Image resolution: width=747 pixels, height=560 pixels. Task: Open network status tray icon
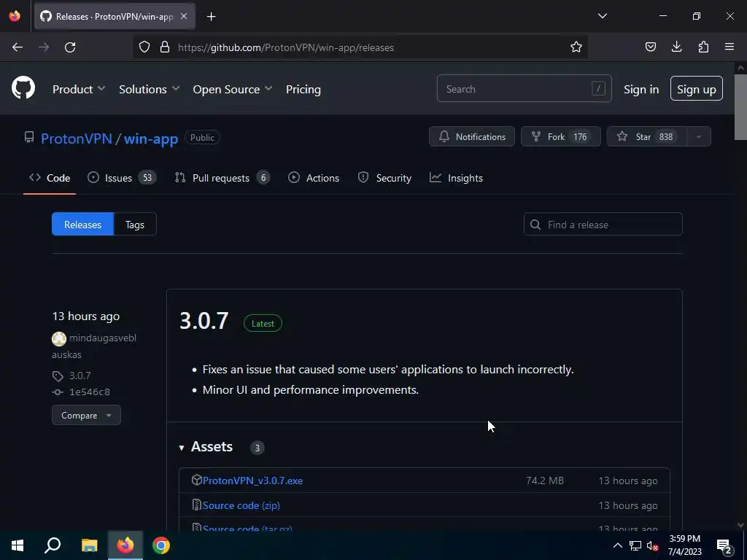click(635, 545)
